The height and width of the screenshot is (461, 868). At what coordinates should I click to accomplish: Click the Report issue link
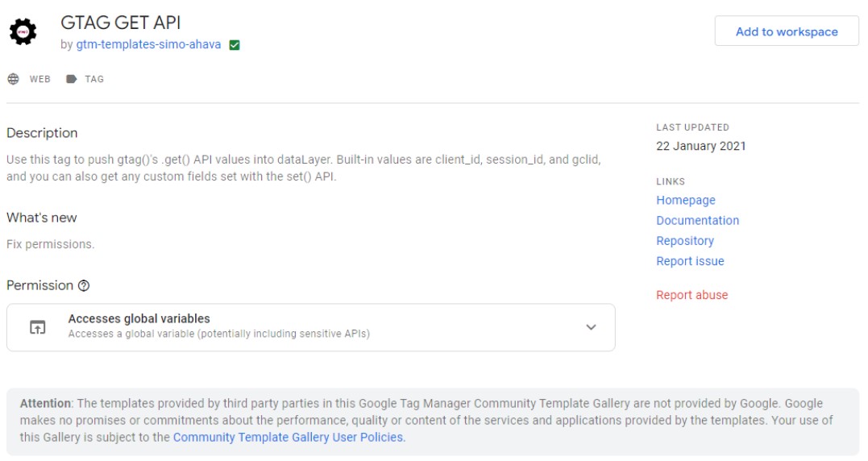(x=690, y=261)
